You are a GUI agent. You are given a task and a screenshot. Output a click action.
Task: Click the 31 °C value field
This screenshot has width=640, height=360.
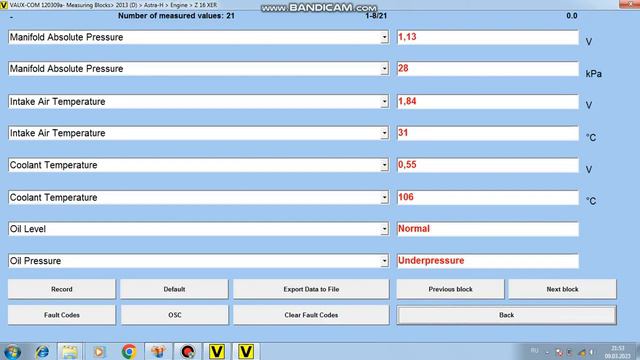pos(487,133)
